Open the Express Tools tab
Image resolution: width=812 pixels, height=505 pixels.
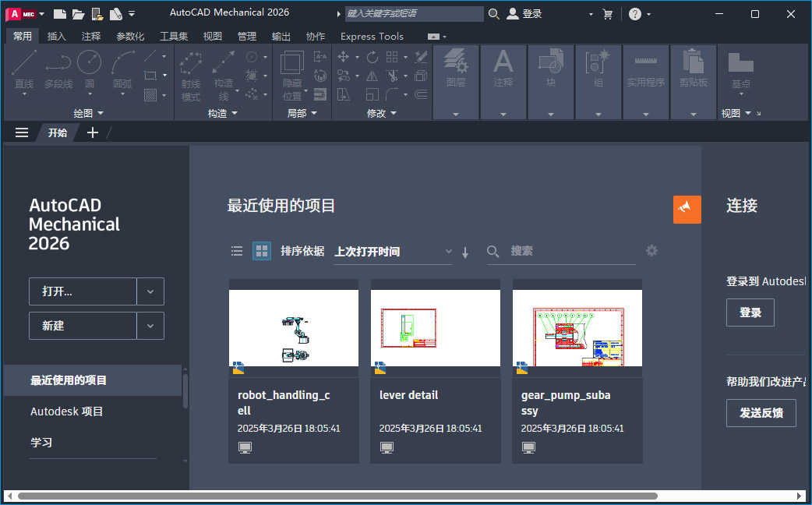(372, 36)
